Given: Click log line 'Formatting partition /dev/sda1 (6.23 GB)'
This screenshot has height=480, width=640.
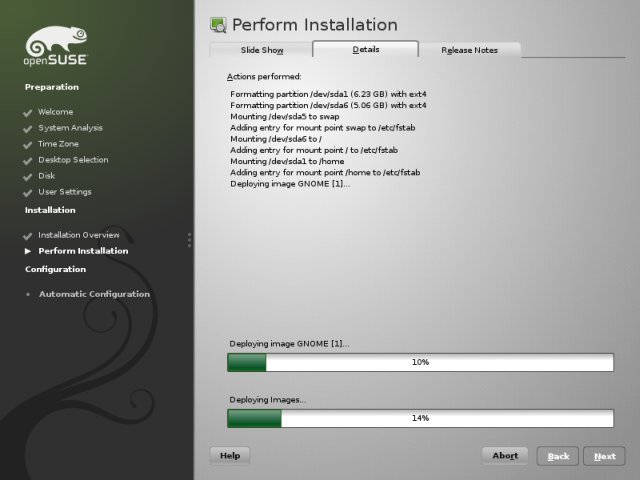Looking at the screenshot, I should coord(328,94).
